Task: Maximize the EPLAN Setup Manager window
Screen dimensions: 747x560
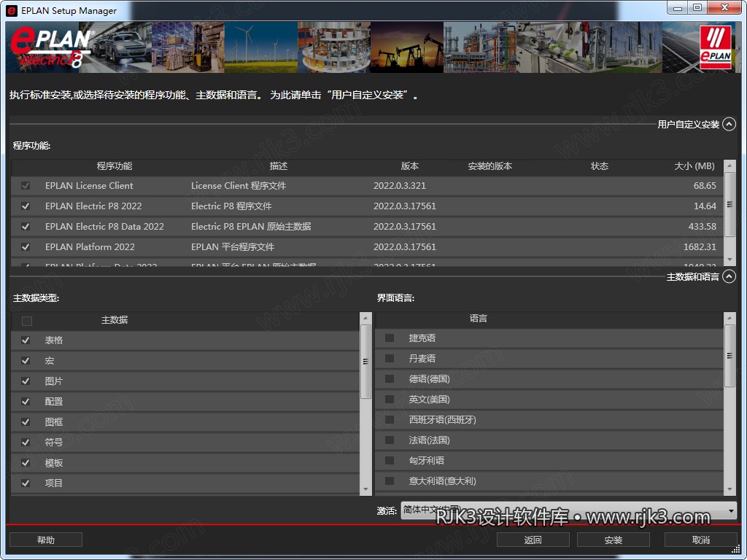Action: pos(697,7)
